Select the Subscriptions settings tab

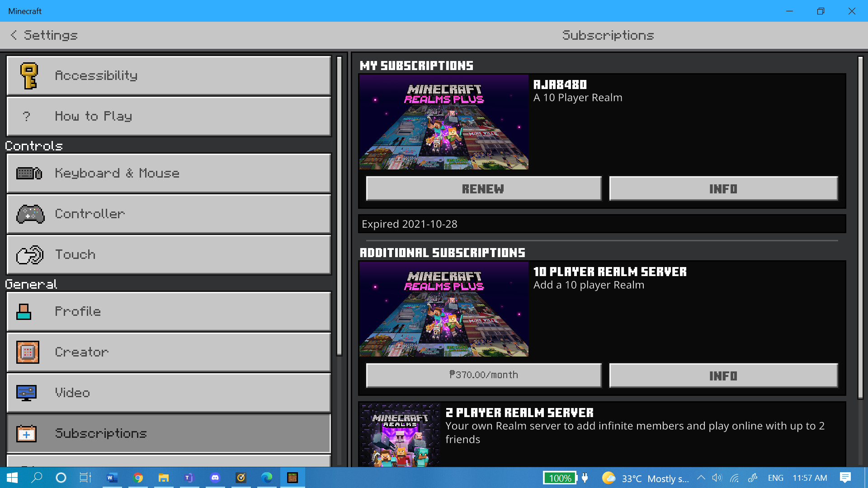(x=169, y=433)
